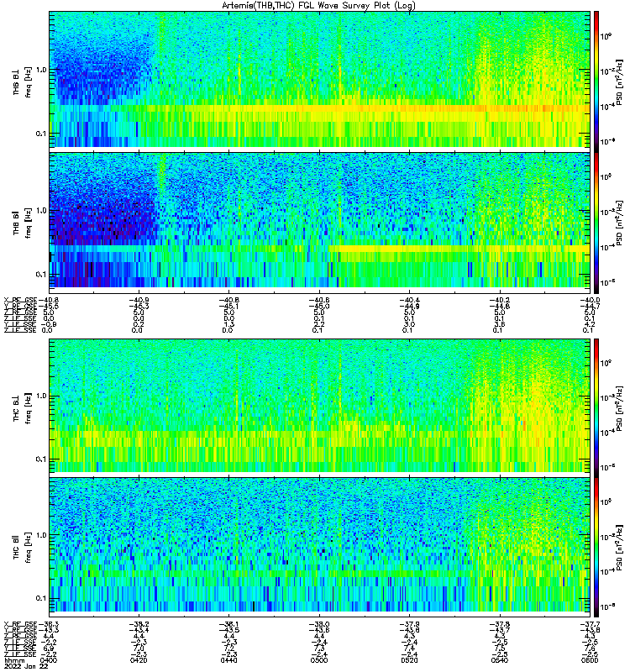Click the X_RE_GSE row label under THB panels

(x=20, y=300)
